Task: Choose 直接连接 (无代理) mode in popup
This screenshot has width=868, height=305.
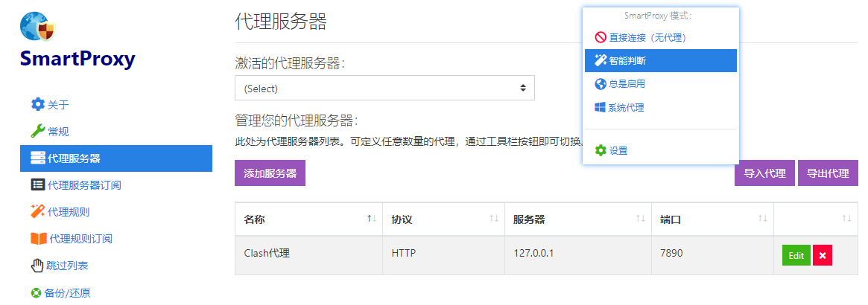Action: click(660, 38)
